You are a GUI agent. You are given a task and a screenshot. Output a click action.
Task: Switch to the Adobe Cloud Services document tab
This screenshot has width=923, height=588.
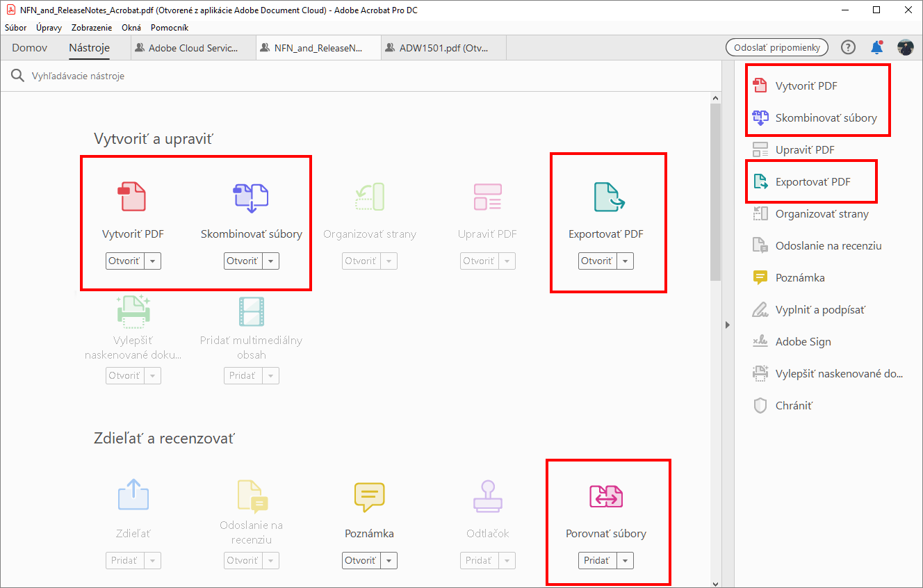[x=193, y=48]
